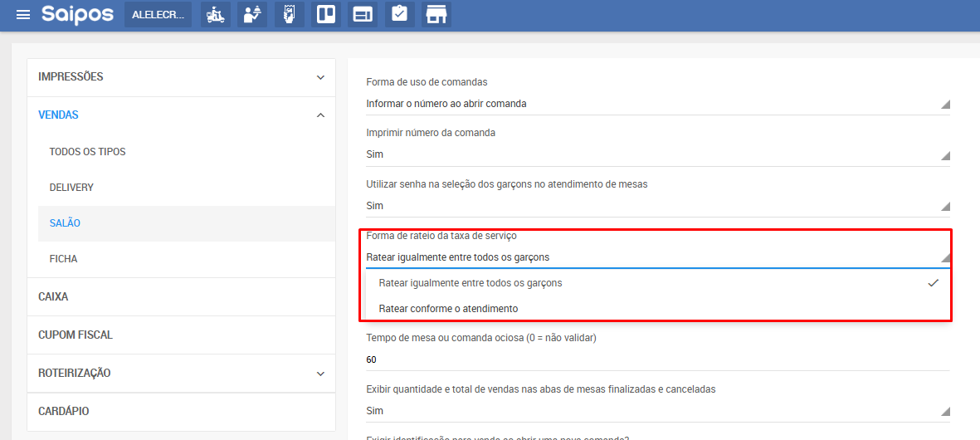Click the Saipos logo
This screenshot has height=440, width=980.
click(x=77, y=15)
